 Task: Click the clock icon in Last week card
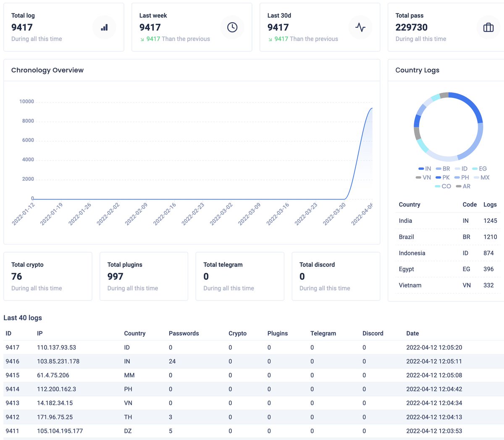point(232,27)
